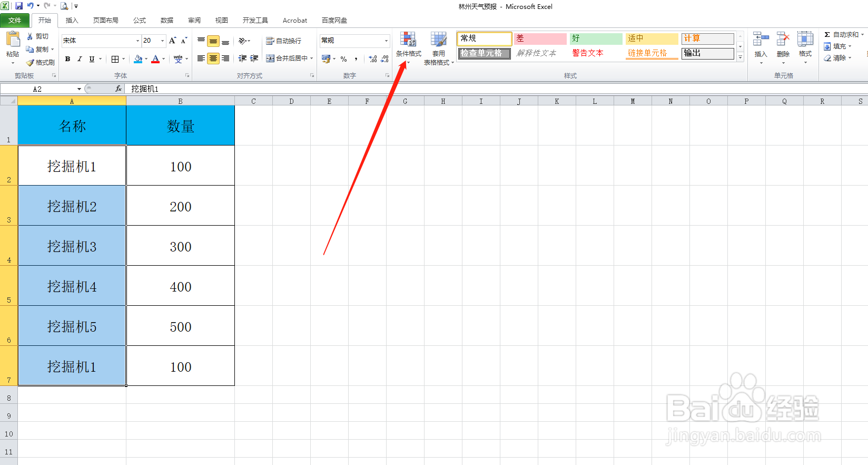Click the Decrease Indent icon
This screenshot has width=868, height=465.
pyautogui.click(x=242, y=59)
